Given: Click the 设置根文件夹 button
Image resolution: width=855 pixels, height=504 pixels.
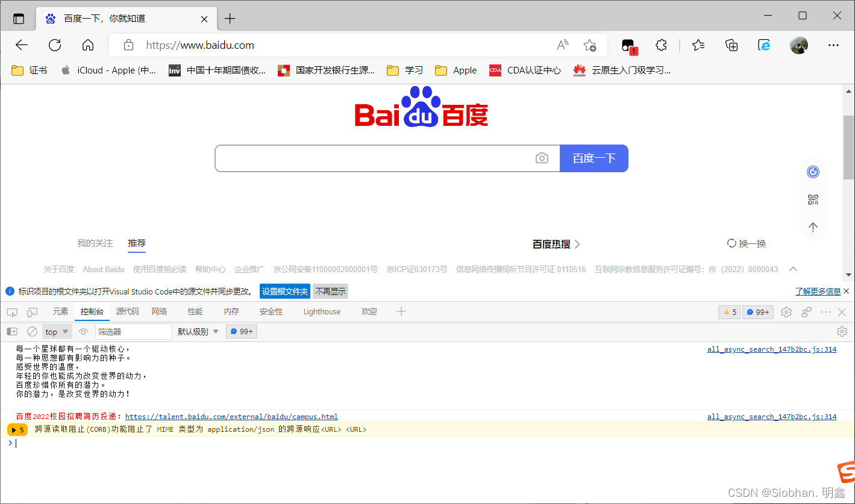Looking at the screenshot, I should [x=285, y=291].
